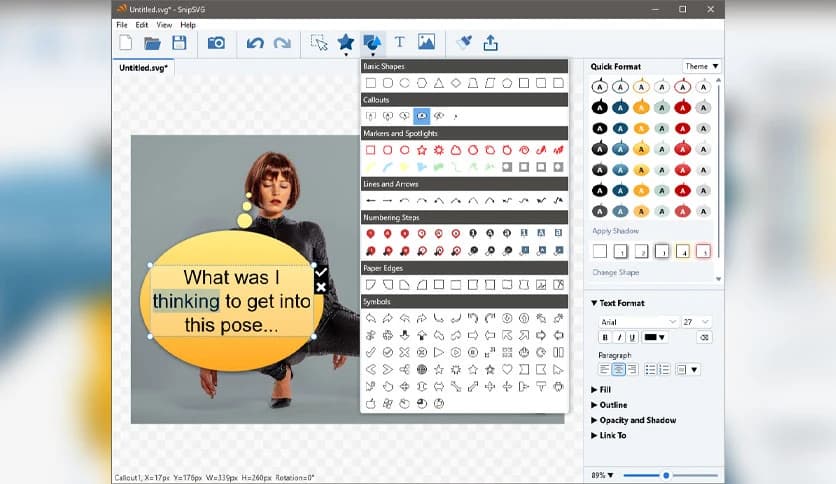Screen dimensions: 836x484
Task: Insert an image using the picture icon
Action: pos(426,42)
